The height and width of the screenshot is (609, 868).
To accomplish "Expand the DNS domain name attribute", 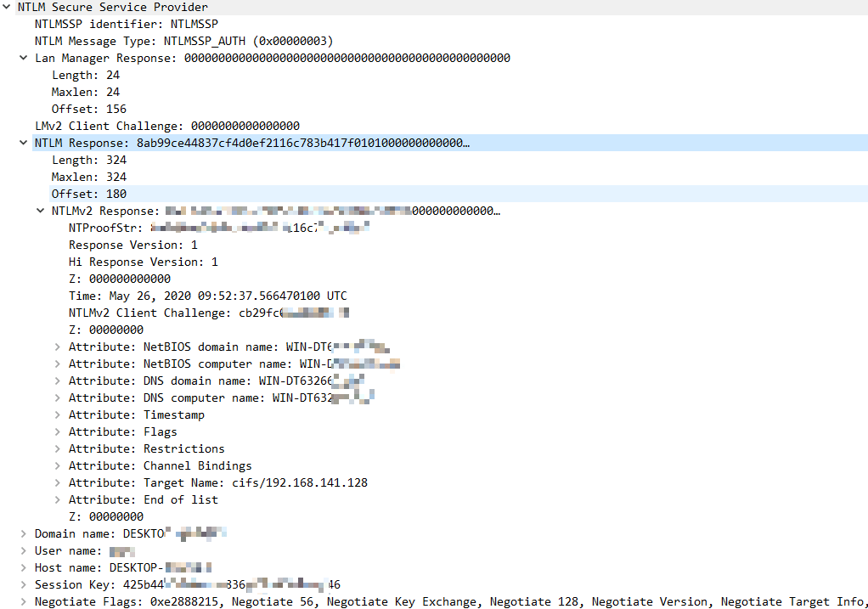I will pyautogui.click(x=58, y=381).
